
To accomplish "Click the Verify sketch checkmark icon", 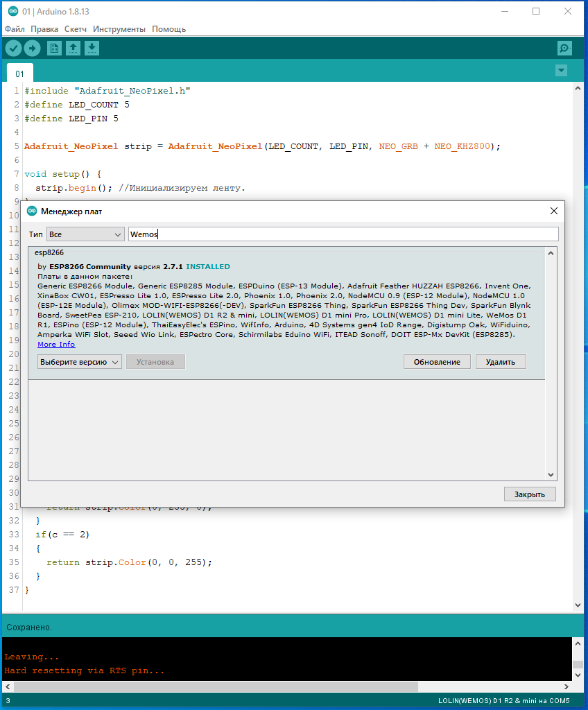I will click(x=13, y=48).
